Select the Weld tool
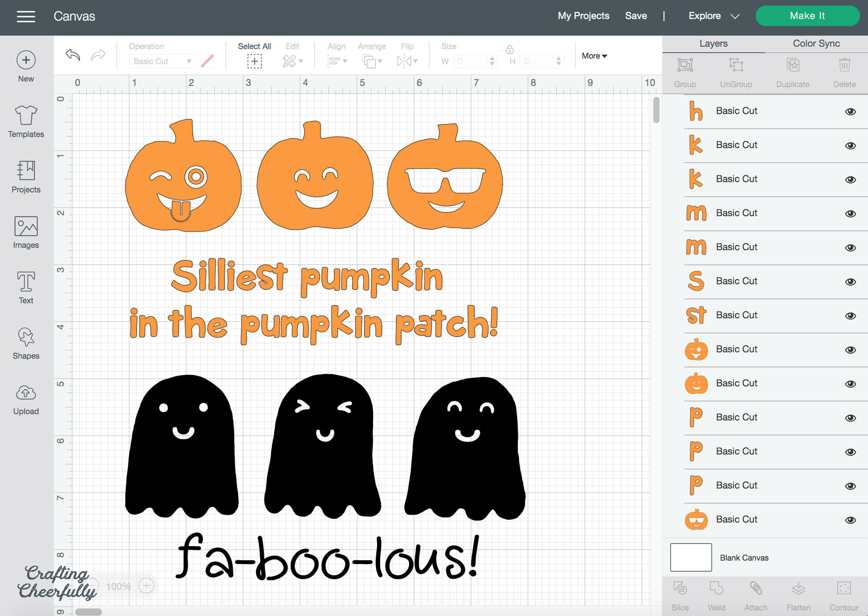868x616 pixels. 717,596
